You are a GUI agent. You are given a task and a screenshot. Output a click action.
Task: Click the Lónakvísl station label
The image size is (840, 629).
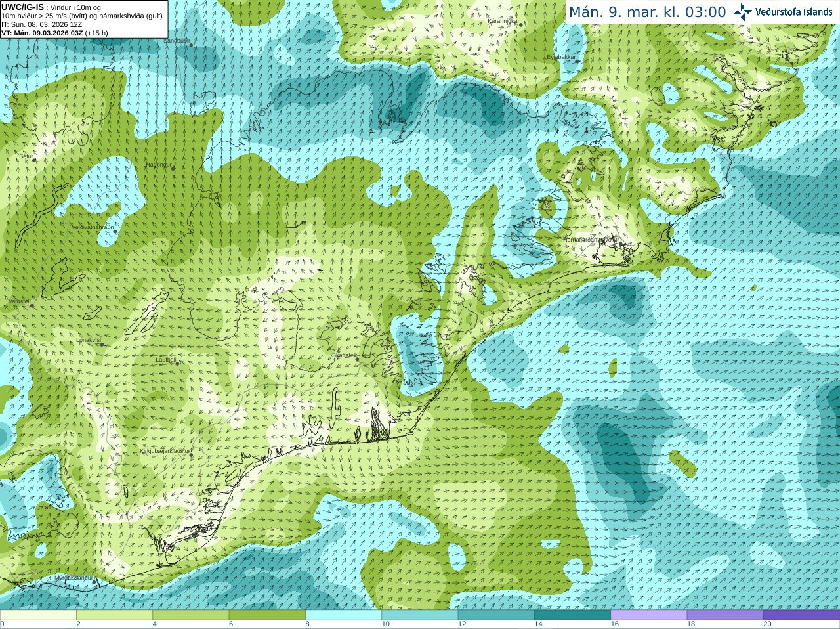pos(89,340)
